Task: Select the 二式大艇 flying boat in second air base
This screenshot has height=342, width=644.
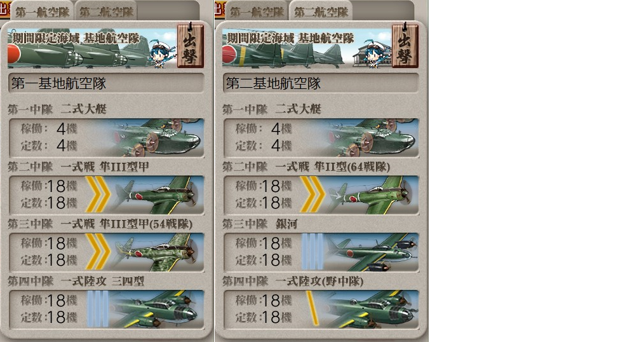Action: tap(321, 138)
